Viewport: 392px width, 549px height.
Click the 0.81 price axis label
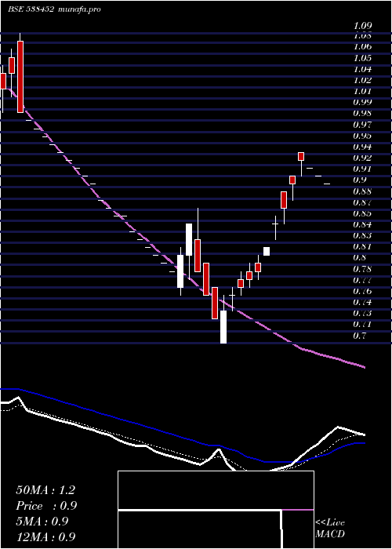pos(362,247)
